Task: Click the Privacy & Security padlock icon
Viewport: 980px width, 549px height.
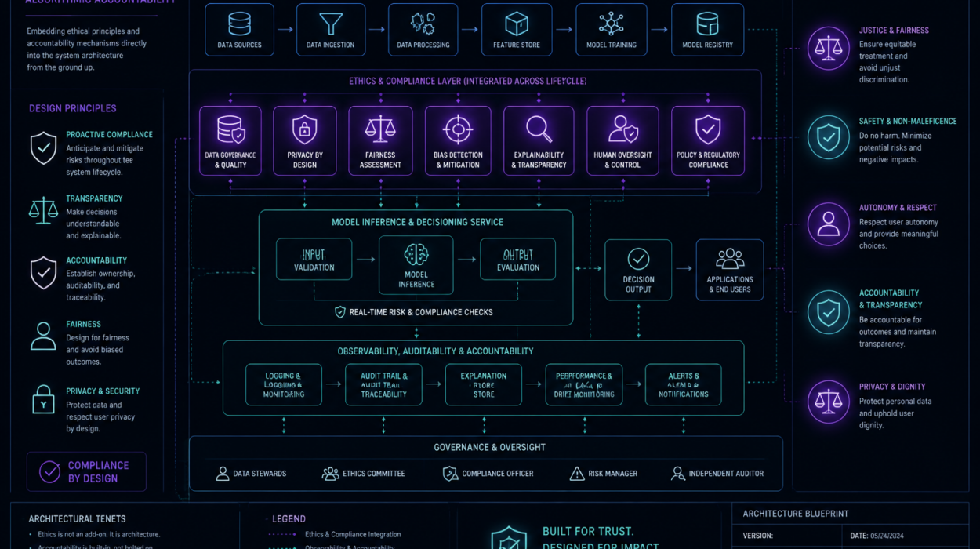Action: coord(43,398)
